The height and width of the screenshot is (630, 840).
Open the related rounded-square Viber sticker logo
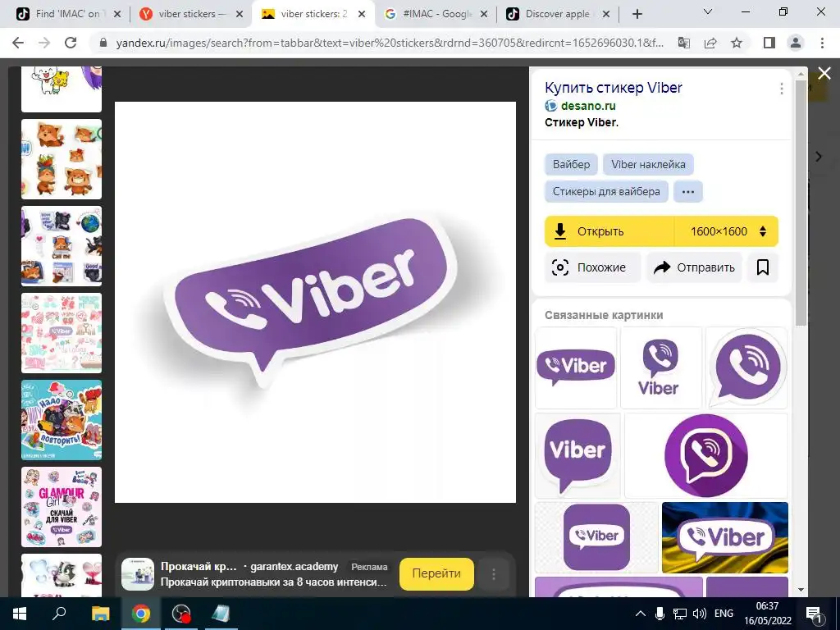coord(596,537)
